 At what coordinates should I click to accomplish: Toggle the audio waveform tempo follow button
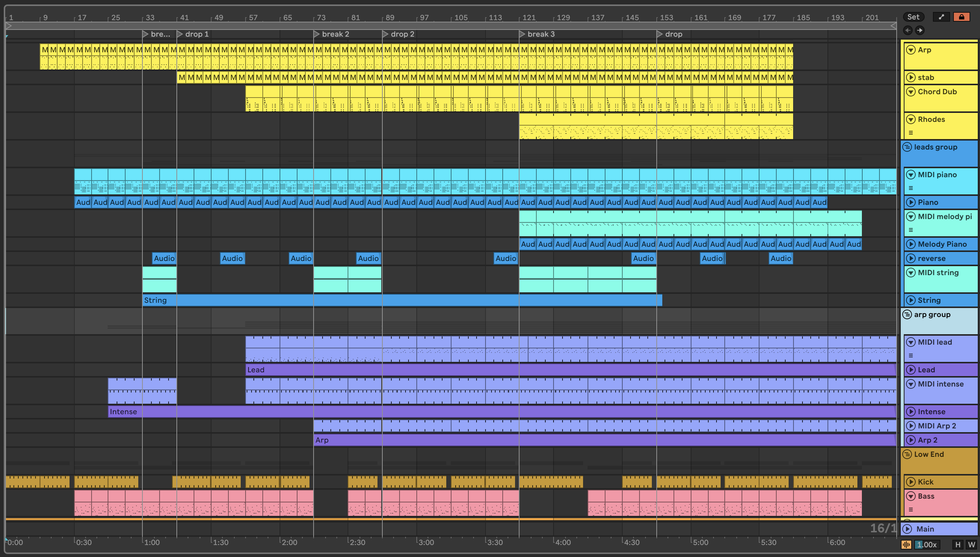tap(906, 545)
